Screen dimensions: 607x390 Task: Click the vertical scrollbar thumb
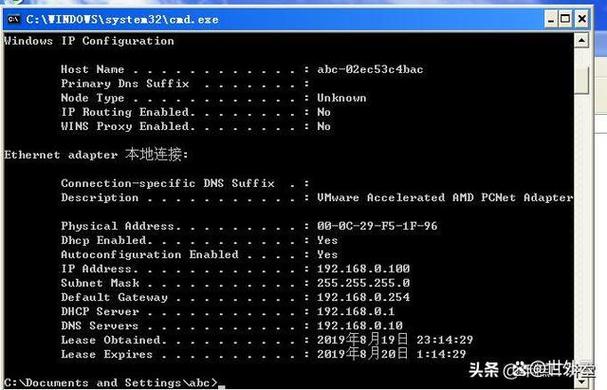[x=581, y=80]
